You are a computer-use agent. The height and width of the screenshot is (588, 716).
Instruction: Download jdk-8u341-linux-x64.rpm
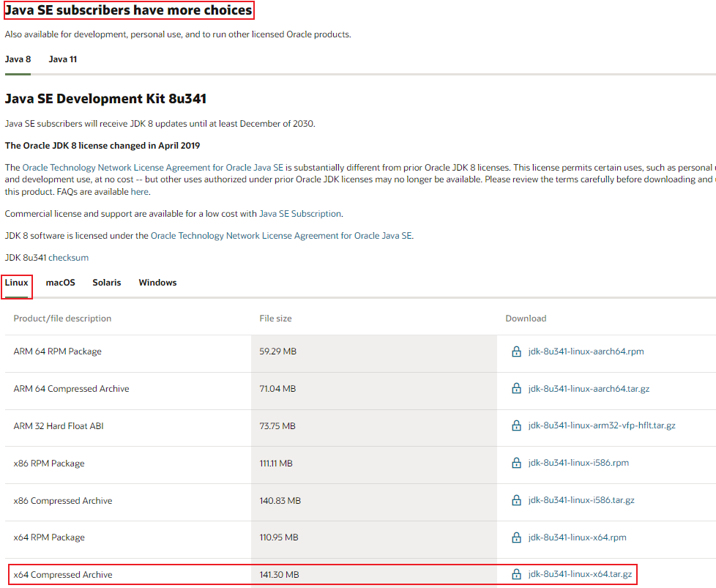[x=577, y=537]
